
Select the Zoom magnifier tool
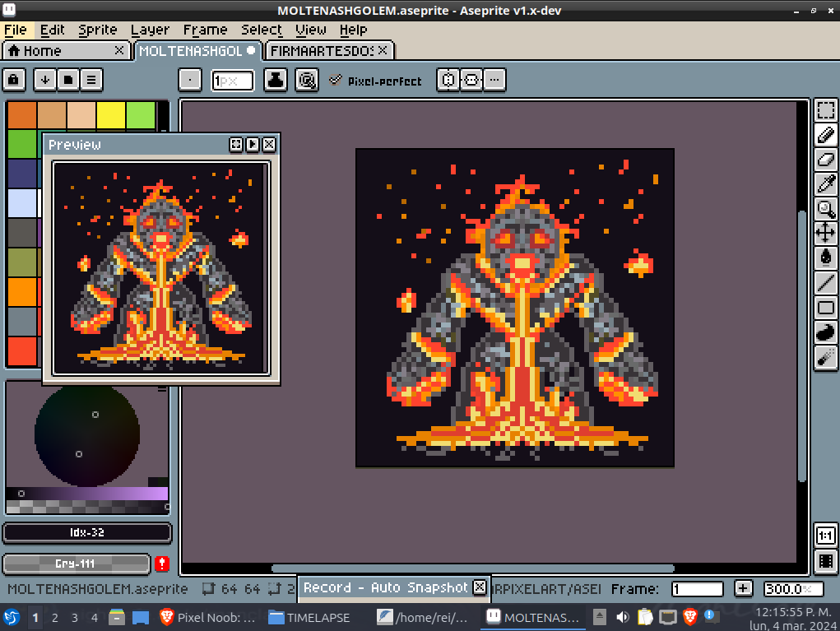pyautogui.click(x=825, y=209)
